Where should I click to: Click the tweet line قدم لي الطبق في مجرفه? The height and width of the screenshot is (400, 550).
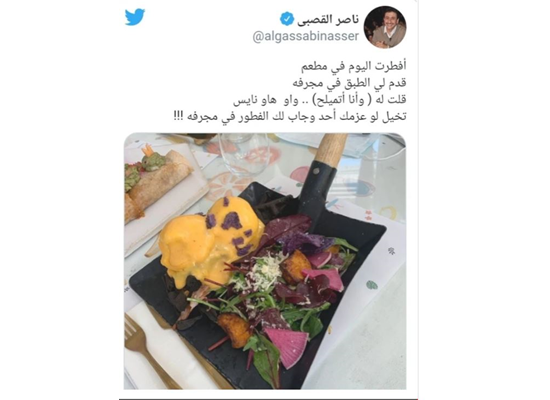pyautogui.click(x=349, y=82)
